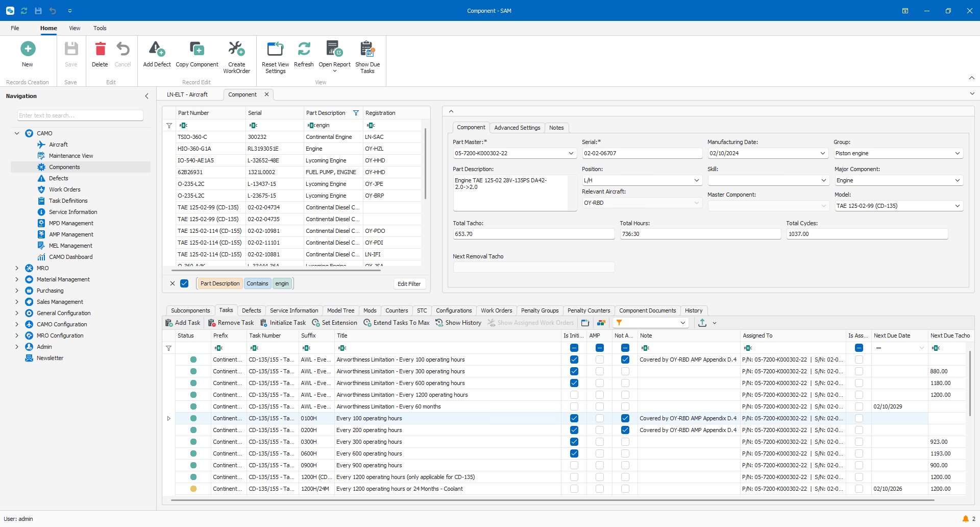Open the Tools ribbon tab

(x=100, y=28)
